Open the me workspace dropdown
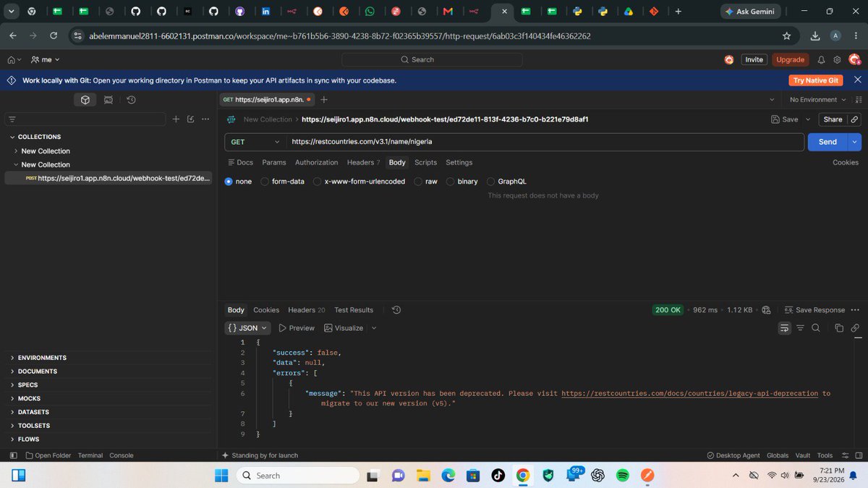 (x=45, y=60)
